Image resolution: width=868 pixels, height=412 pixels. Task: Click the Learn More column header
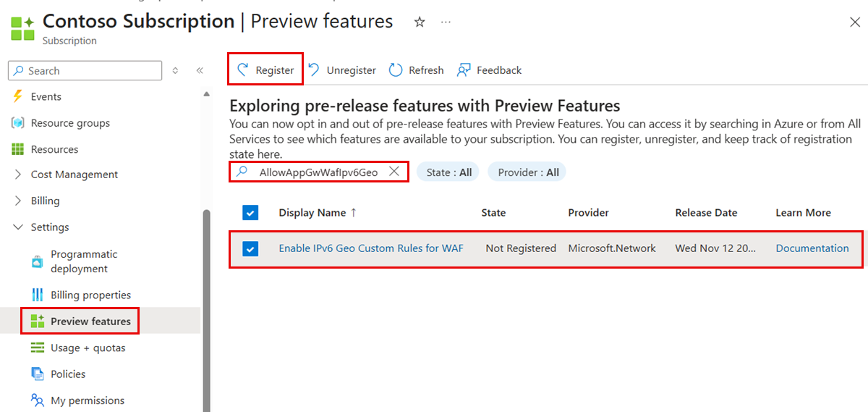coord(803,212)
